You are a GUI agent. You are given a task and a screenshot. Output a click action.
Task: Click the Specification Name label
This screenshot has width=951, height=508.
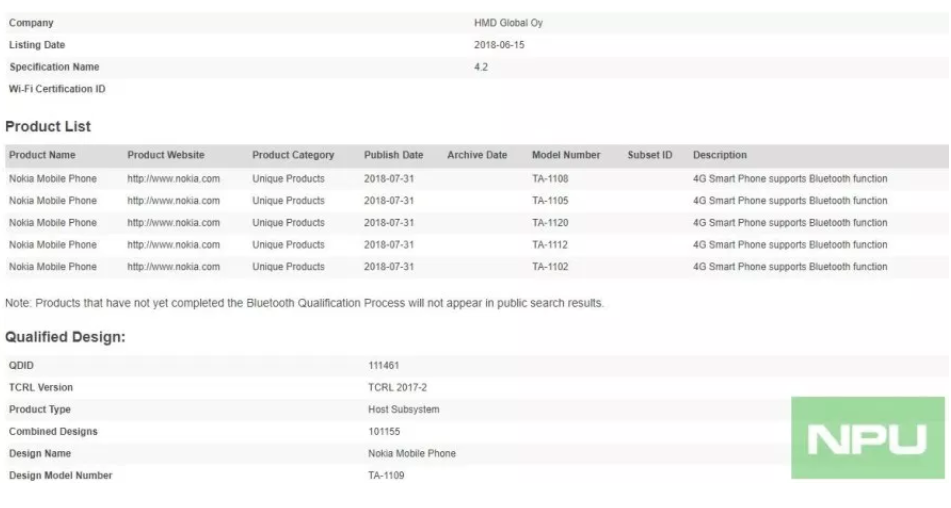54,67
